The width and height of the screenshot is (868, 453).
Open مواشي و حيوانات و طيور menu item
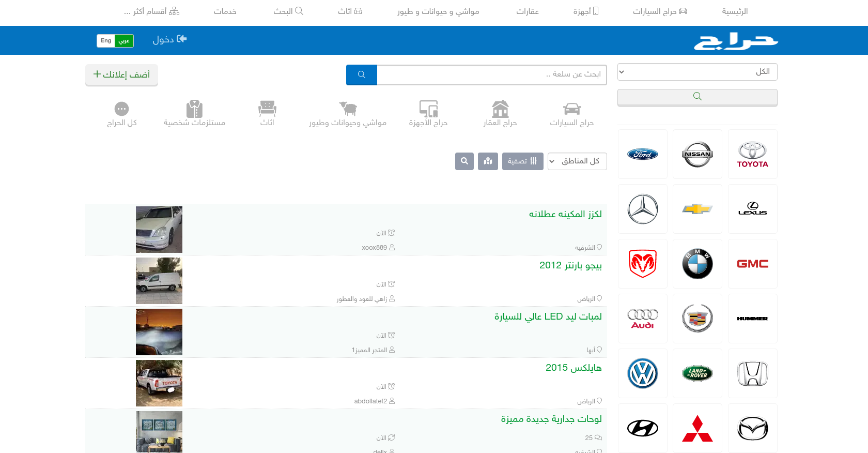tap(438, 11)
